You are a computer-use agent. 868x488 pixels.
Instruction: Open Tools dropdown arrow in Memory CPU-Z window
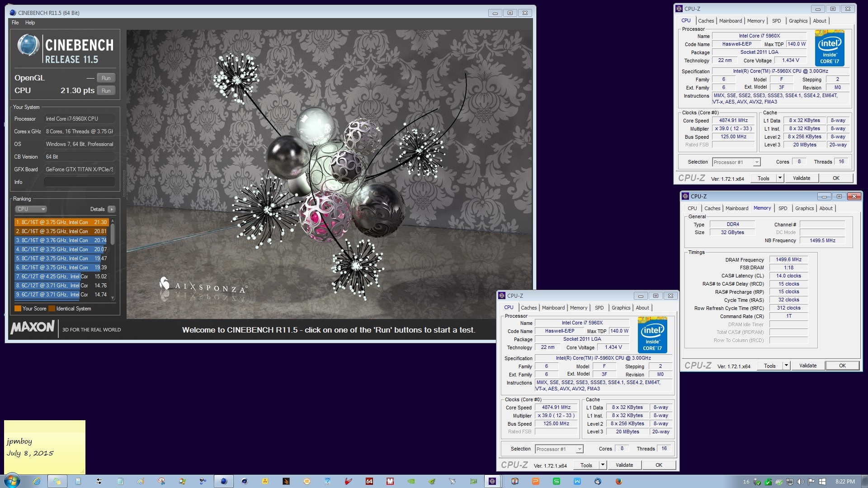pos(786,366)
